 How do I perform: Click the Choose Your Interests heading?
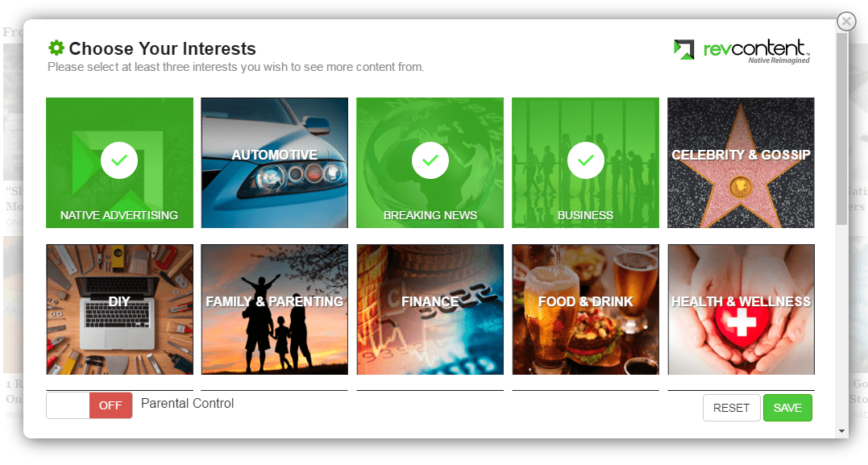[162, 48]
